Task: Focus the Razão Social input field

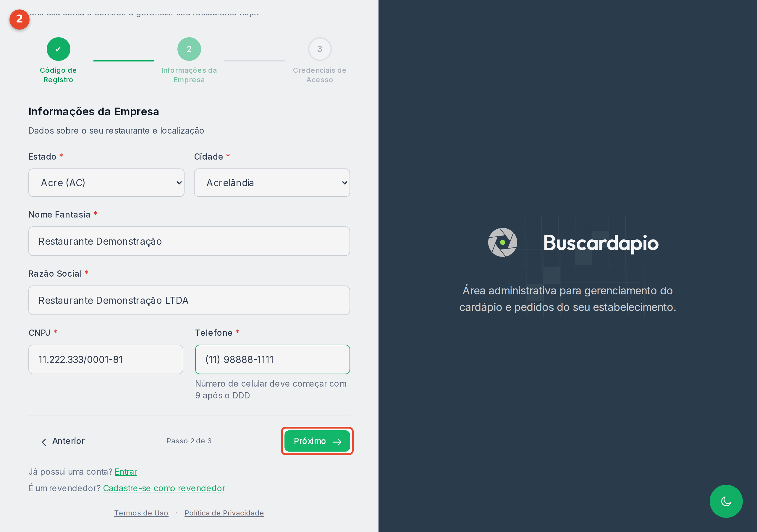Action: pyautogui.click(x=189, y=300)
